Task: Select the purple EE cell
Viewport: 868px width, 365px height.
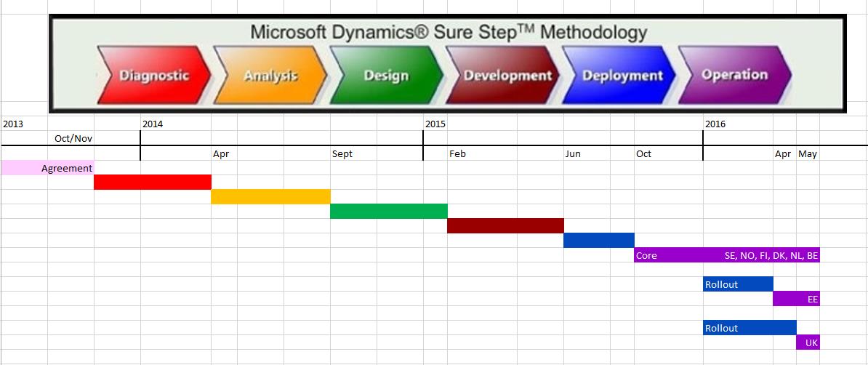Action: pos(797,299)
